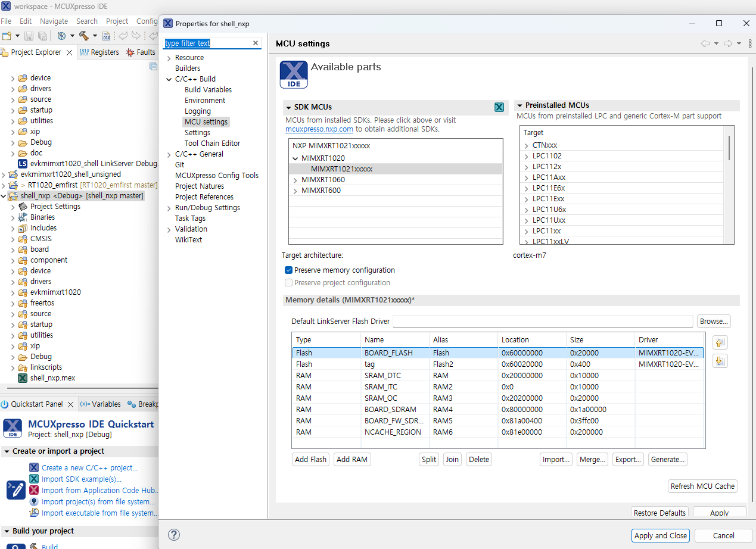Collapse Create or import a project section

6,451
